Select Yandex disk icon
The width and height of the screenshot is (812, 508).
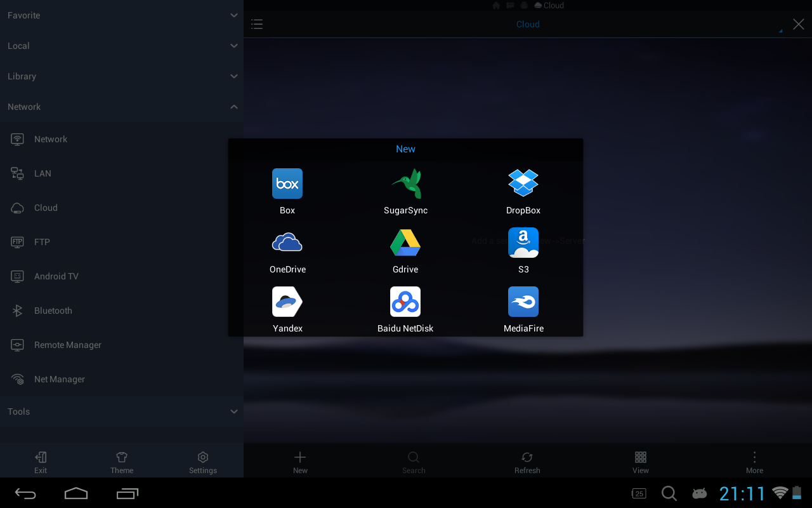tap(287, 302)
